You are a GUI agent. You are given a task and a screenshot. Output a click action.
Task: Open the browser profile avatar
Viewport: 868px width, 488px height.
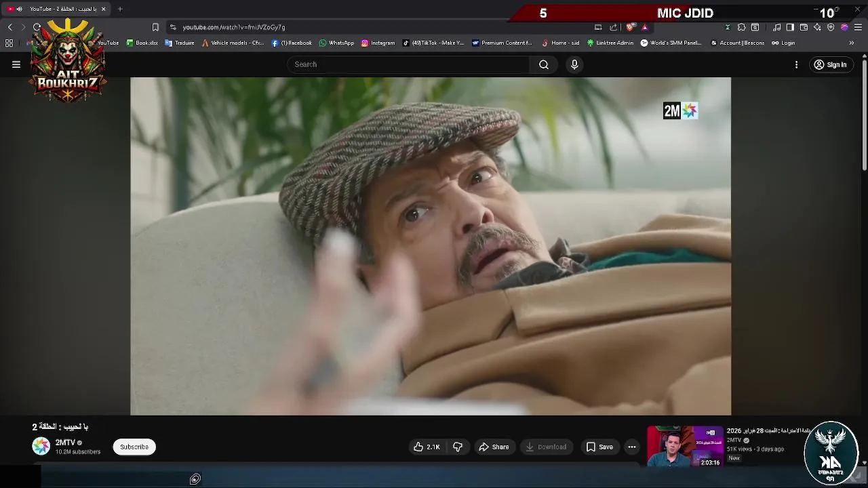click(844, 27)
